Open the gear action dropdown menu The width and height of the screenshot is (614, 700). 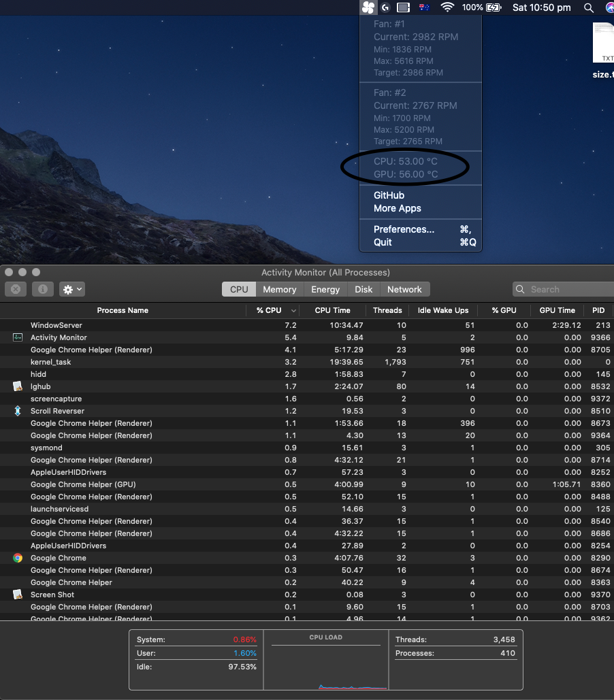(72, 289)
